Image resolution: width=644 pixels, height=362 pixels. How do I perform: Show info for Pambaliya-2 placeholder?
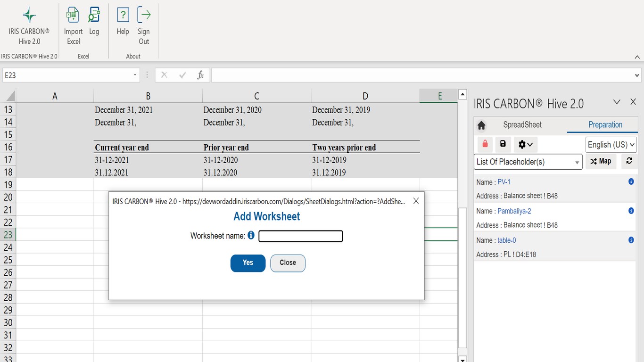[631, 211]
